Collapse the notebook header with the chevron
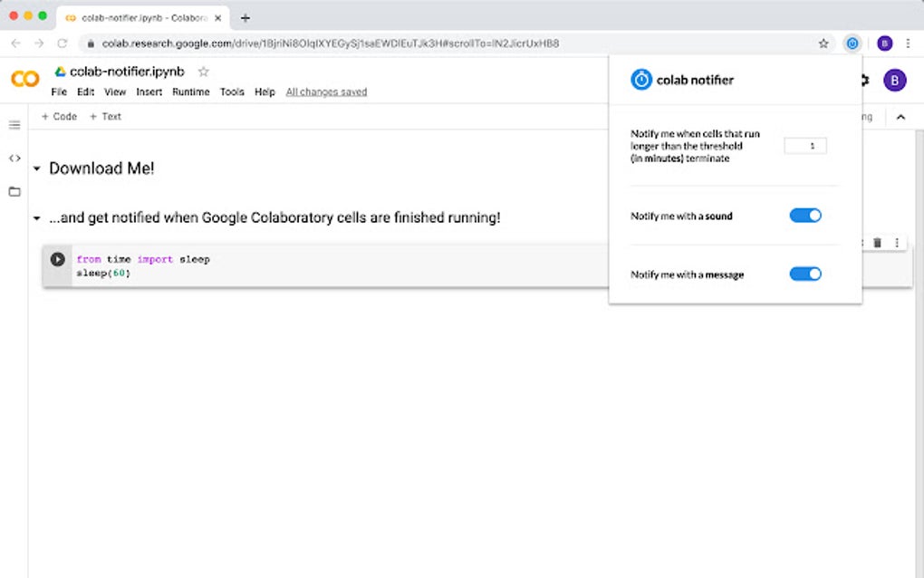The height and width of the screenshot is (578, 924). coord(900,116)
